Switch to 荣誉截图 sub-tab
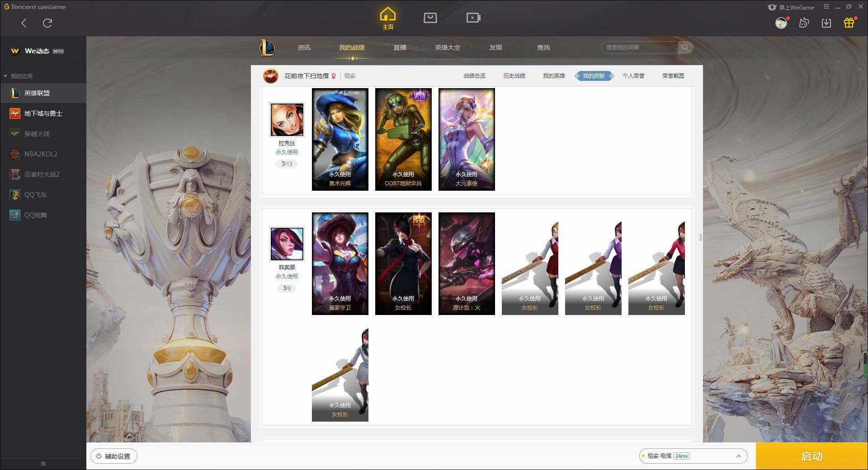 [x=673, y=76]
